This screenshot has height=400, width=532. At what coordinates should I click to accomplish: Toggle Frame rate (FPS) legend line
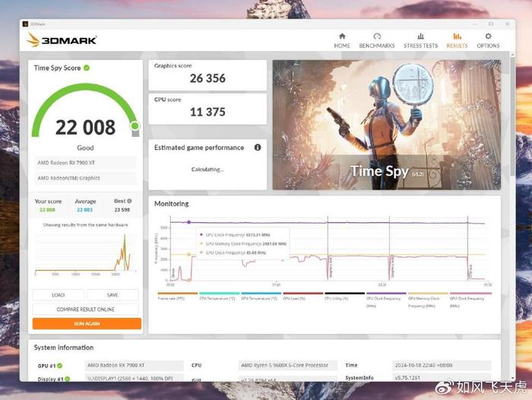(x=178, y=294)
